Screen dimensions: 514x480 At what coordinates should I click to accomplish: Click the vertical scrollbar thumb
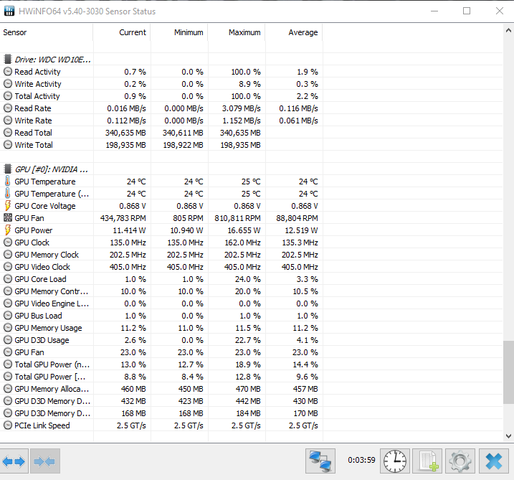coord(508,372)
